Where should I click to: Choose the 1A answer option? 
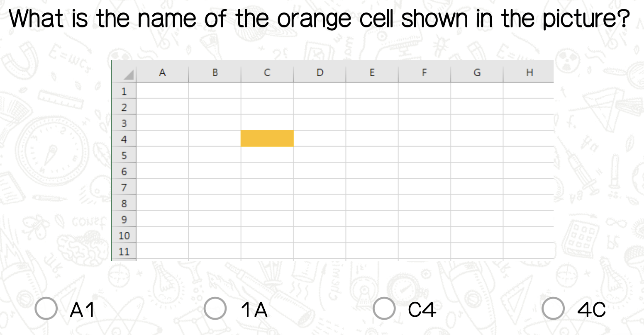point(215,309)
